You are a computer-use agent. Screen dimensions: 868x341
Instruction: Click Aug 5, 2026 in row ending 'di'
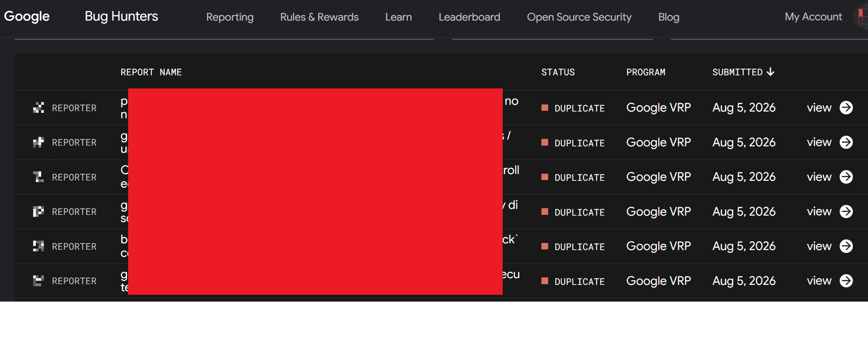(744, 211)
